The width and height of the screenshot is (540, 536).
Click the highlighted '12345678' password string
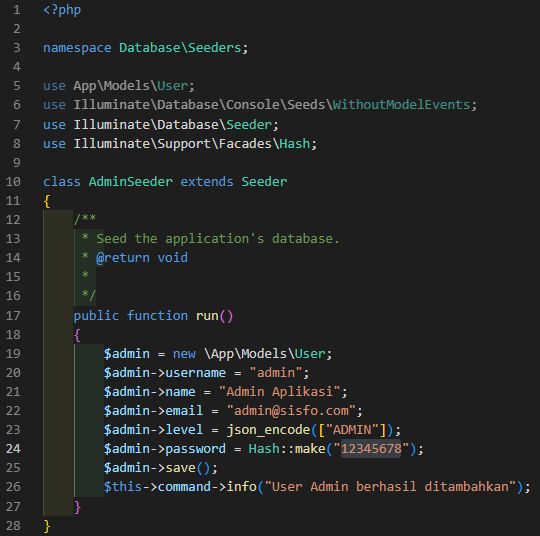pos(371,449)
